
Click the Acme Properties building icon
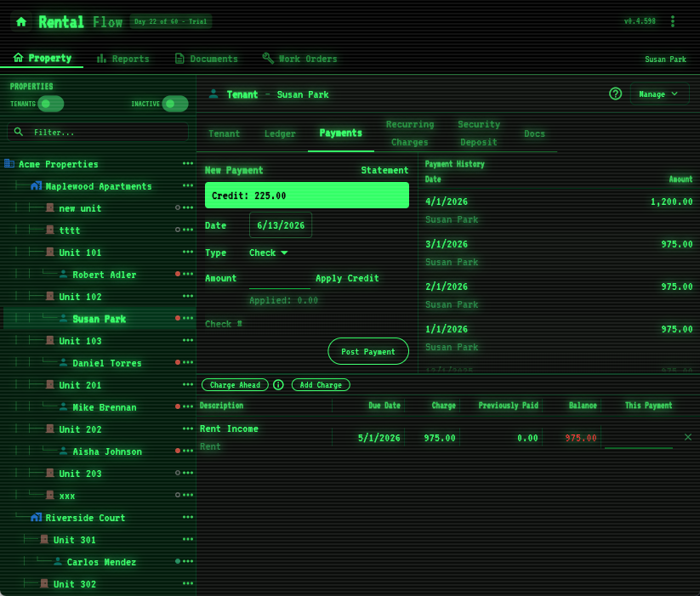click(x=9, y=163)
